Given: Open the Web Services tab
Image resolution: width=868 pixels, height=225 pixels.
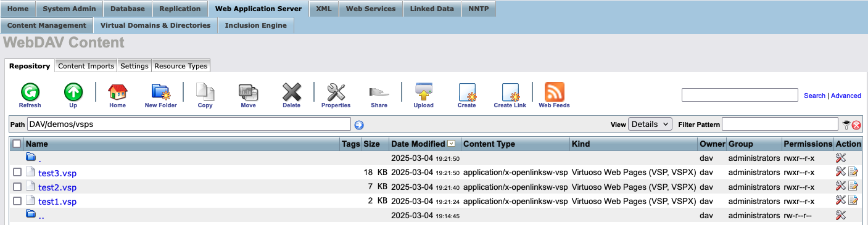Looking at the screenshot, I should point(371,9).
